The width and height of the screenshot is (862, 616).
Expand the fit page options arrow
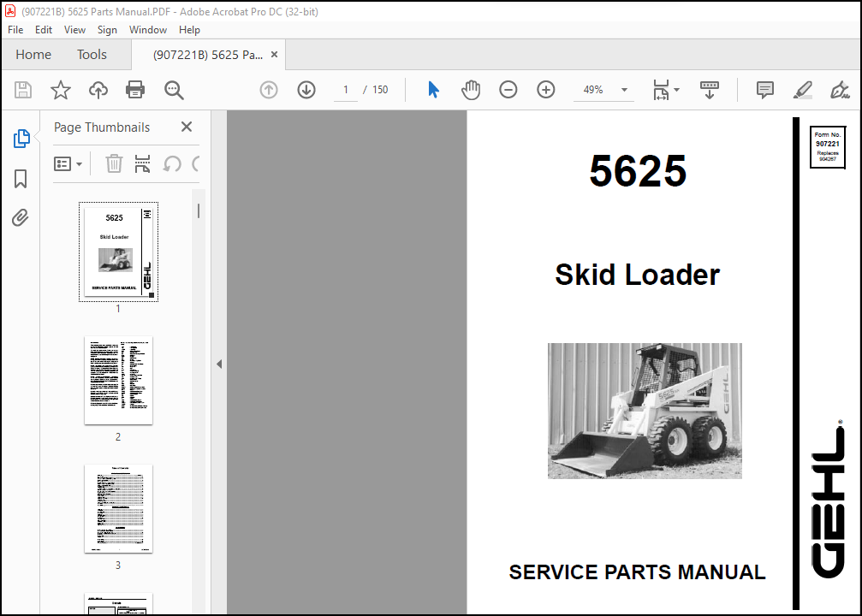677,90
